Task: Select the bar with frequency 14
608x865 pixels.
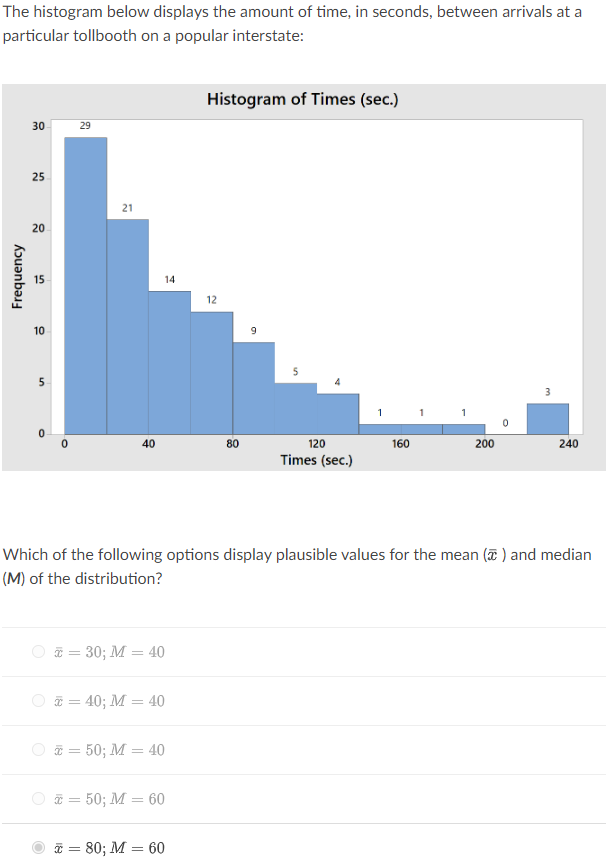Action: coord(169,360)
